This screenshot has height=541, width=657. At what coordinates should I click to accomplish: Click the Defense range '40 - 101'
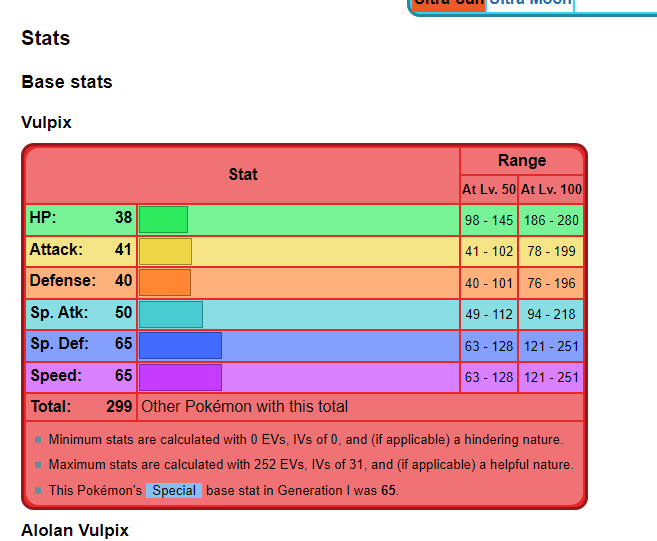[489, 283]
